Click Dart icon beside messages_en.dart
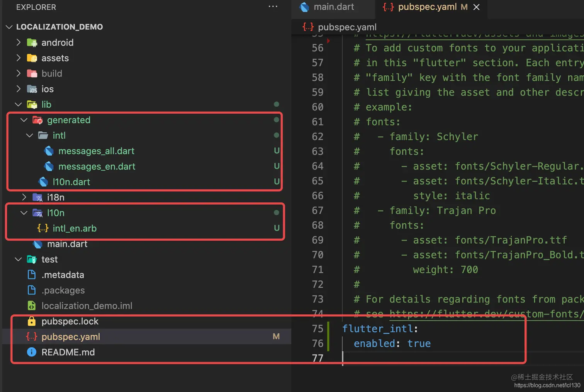Screen dimensions: 584x392 [49, 166]
